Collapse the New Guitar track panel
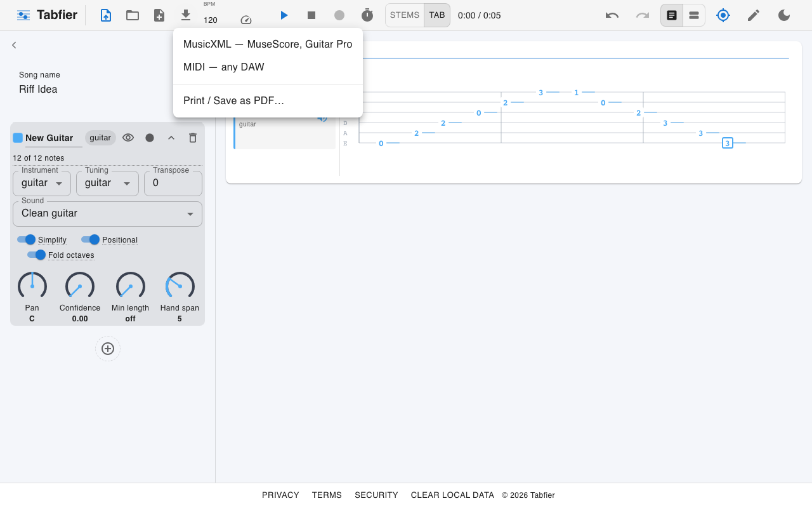This screenshot has width=812, height=508. tap(171, 138)
